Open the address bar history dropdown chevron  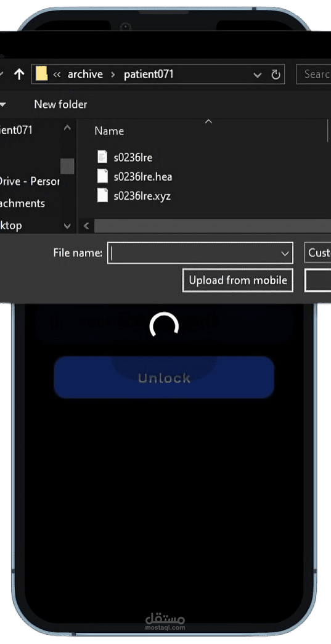point(258,75)
